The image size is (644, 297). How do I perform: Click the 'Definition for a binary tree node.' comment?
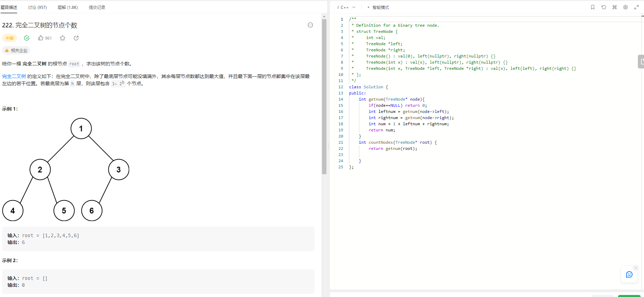pos(398,25)
